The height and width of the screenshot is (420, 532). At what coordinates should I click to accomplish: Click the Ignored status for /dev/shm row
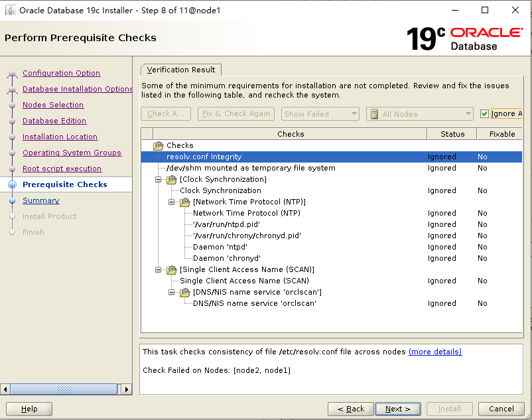coord(442,168)
